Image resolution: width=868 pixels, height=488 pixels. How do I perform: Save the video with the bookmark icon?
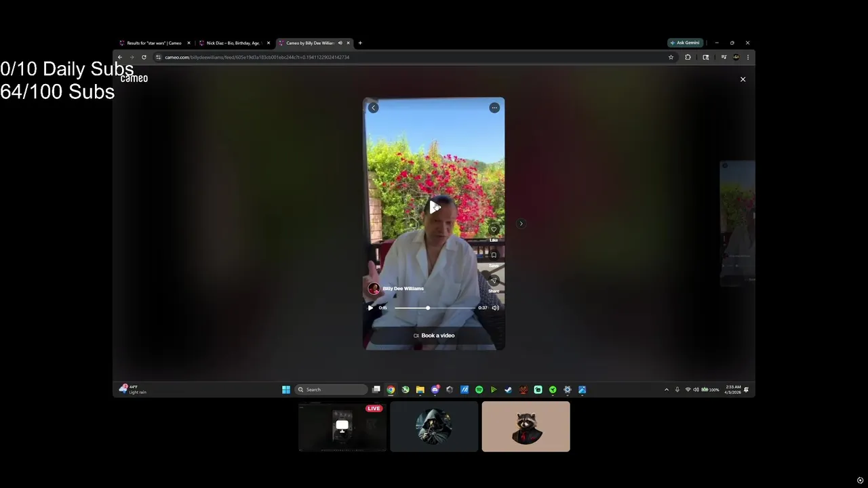click(494, 256)
